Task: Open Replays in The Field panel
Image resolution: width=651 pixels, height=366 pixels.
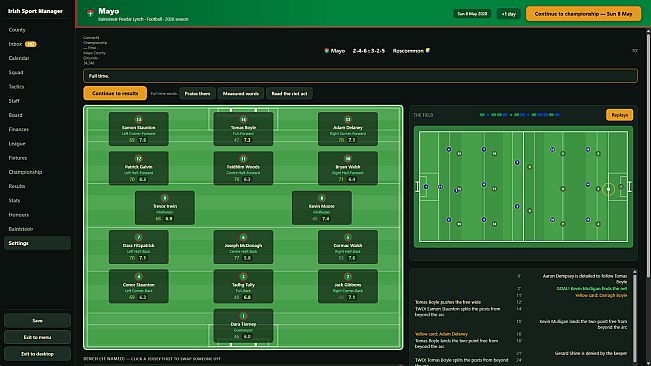Action: coord(619,115)
